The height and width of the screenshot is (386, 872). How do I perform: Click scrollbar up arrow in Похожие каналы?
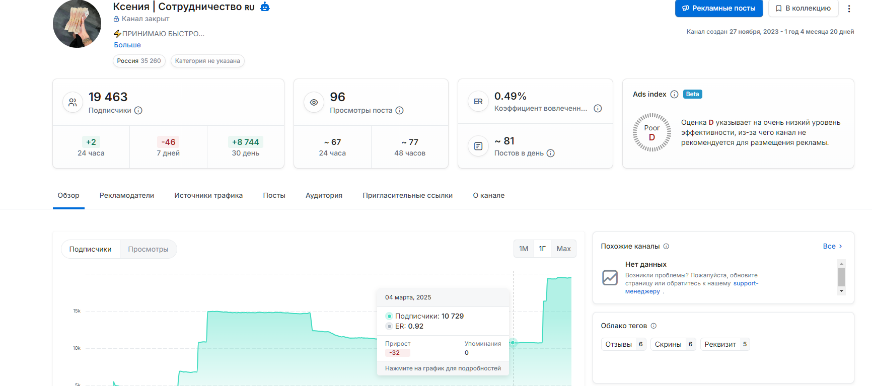coord(841,264)
